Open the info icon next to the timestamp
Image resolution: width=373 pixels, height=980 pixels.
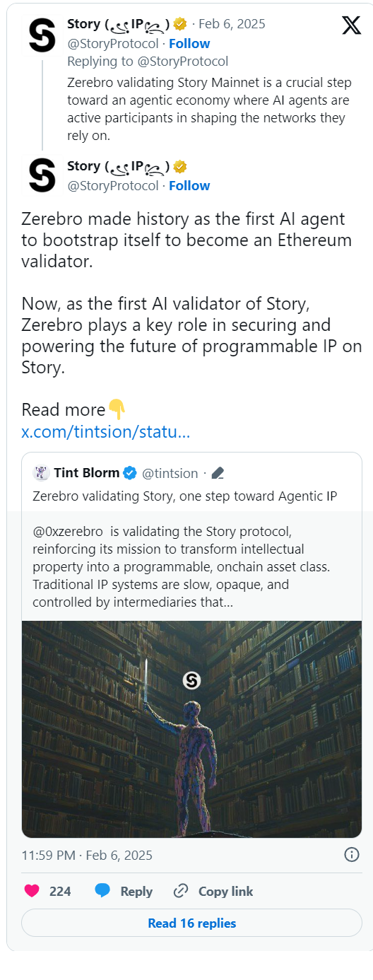click(351, 855)
